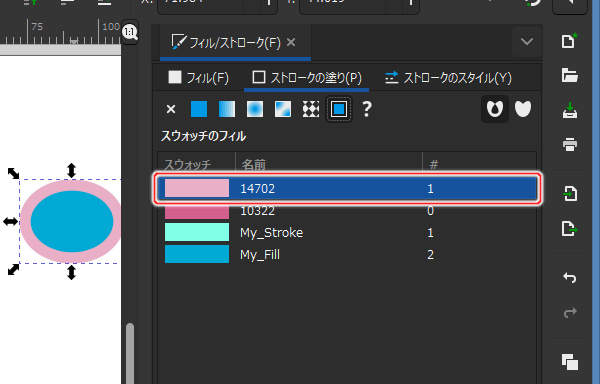
Task: Click the zoom 1:1 icon near the ruler
Action: pos(130,32)
